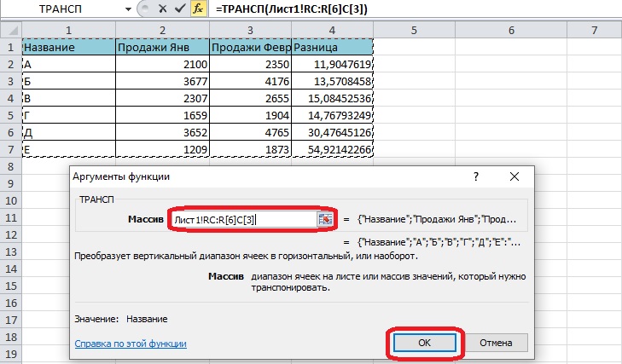The width and height of the screenshot is (622, 364).
Task: Click the Продажи Февр header cell
Action: (250, 47)
